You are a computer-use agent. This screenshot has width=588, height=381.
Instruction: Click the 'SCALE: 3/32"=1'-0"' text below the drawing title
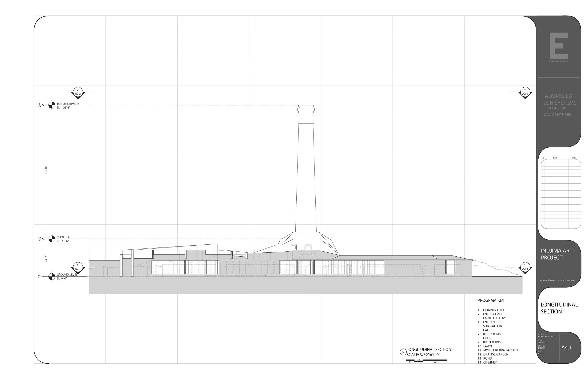(423, 355)
